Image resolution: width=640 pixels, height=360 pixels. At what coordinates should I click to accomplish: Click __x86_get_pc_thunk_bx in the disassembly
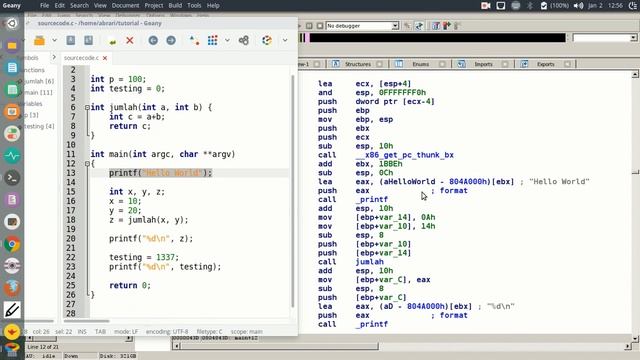pyautogui.click(x=404, y=155)
